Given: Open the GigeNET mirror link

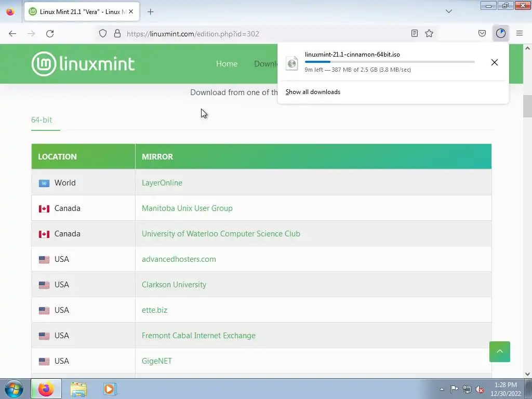Looking at the screenshot, I should [x=157, y=361].
